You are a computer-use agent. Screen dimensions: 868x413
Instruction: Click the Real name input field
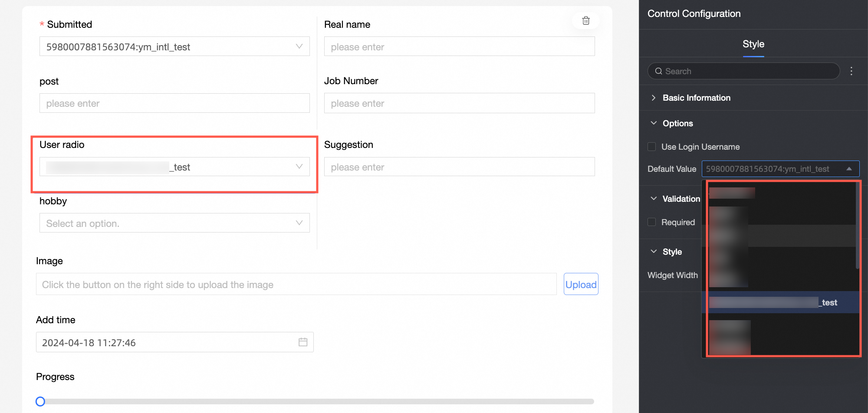(459, 46)
